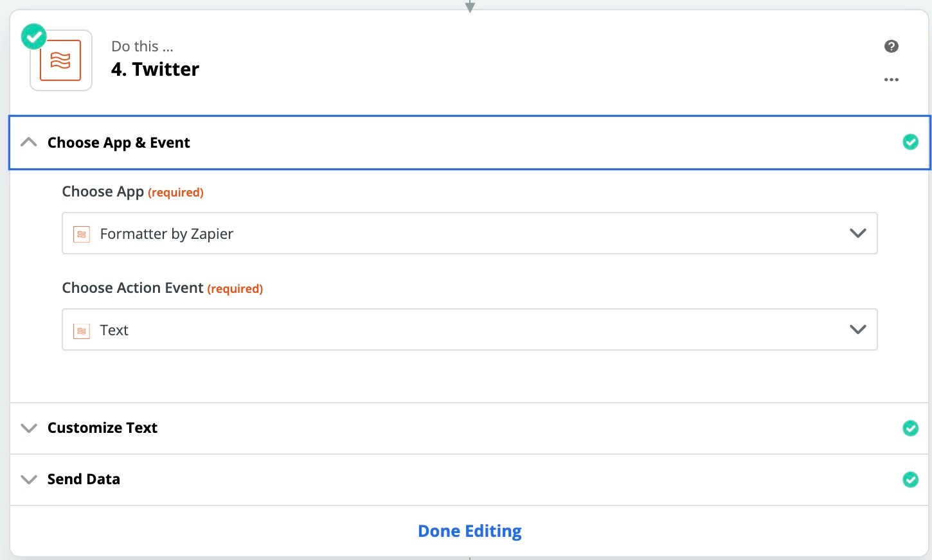Click the 'Do this ...' label
Viewport: 932px width, 560px height.
coord(142,46)
